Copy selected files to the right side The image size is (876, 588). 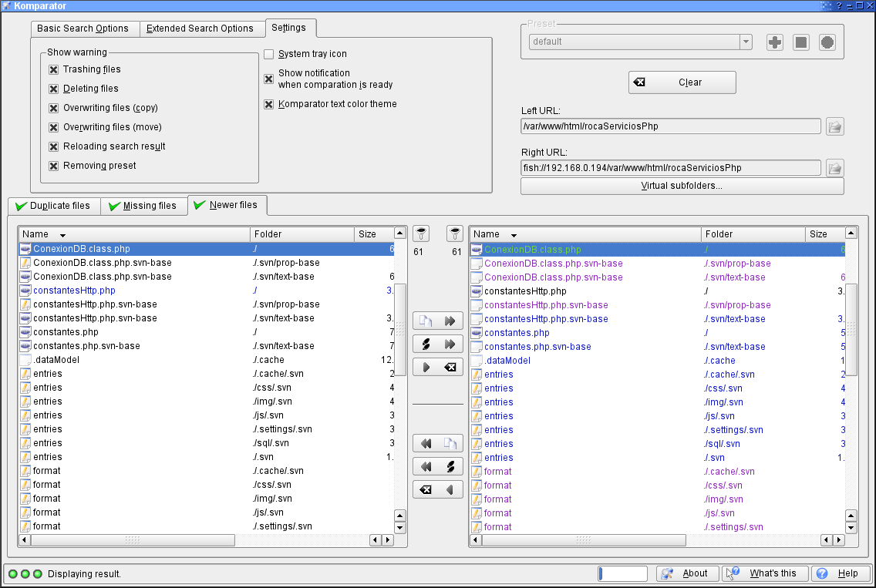pos(438,321)
